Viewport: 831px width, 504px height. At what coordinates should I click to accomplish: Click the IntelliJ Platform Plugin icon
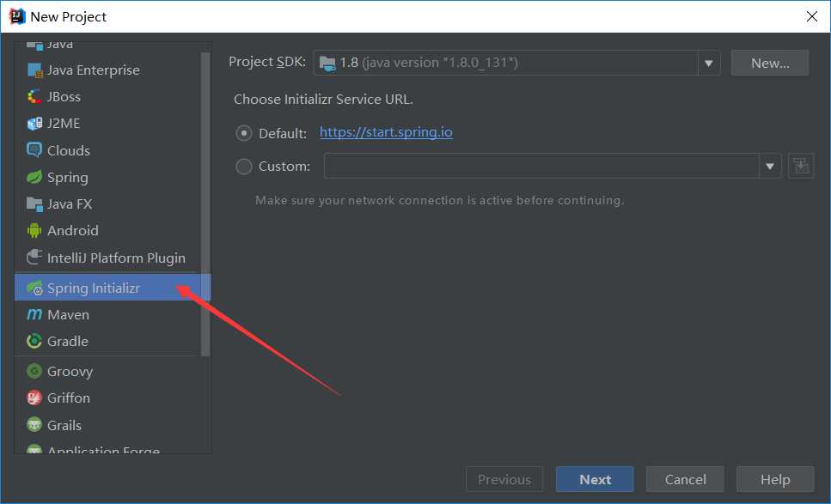coord(34,258)
